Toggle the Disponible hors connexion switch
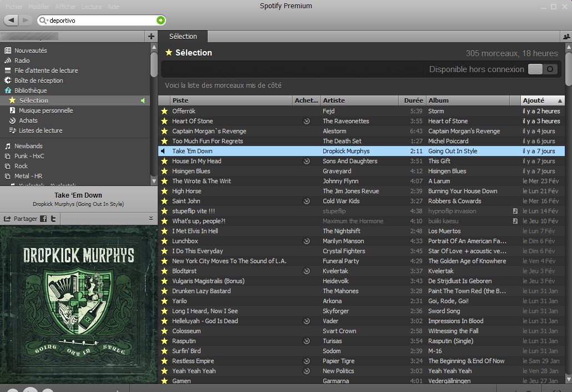The image size is (572, 392). (x=543, y=69)
